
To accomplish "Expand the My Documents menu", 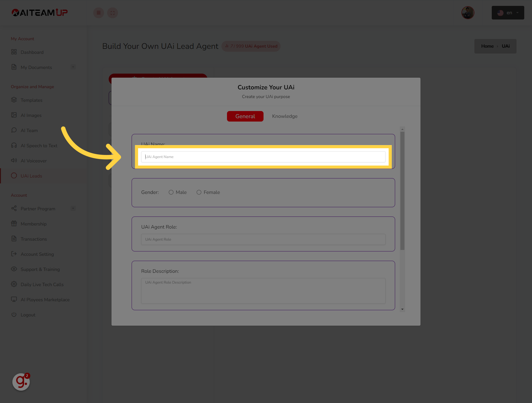I will pyautogui.click(x=73, y=67).
